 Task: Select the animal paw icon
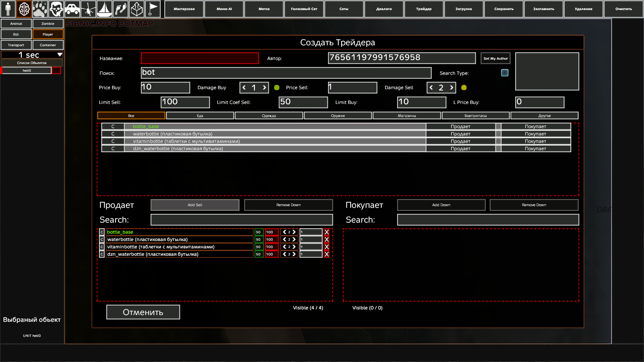click(40, 9)
